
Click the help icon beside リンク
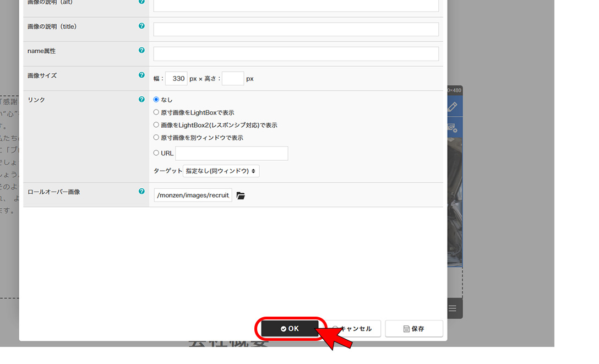point(141,100)
